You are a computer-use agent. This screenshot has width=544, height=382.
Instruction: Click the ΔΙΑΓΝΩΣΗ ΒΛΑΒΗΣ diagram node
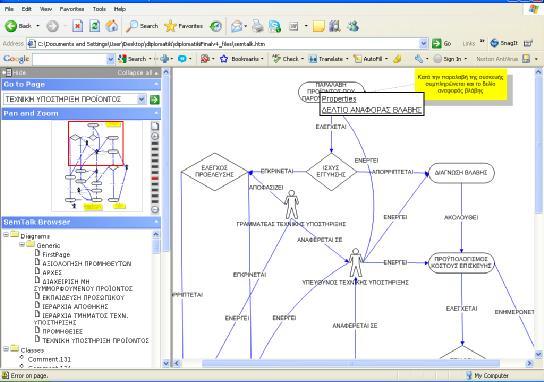coord(461,172)
